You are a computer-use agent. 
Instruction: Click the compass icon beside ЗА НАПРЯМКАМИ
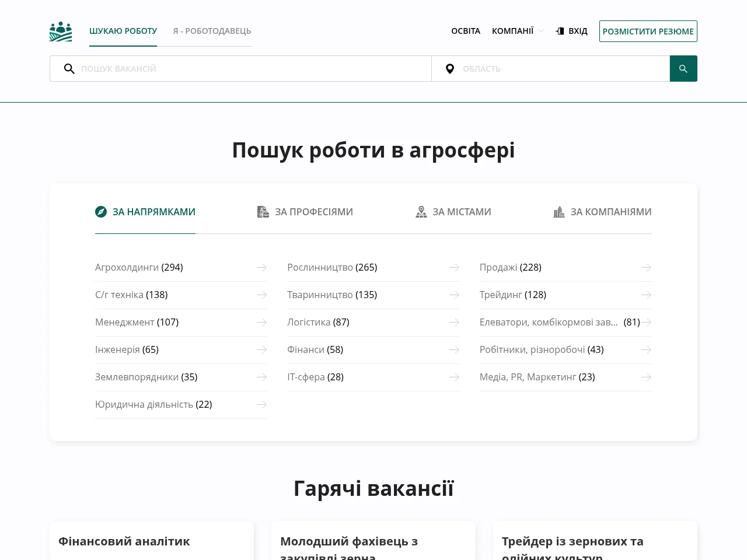[x=101, y=212]
